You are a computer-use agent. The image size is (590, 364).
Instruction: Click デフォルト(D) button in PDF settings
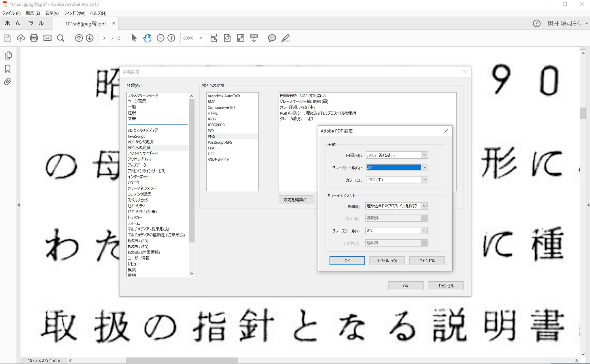(387, 261)
